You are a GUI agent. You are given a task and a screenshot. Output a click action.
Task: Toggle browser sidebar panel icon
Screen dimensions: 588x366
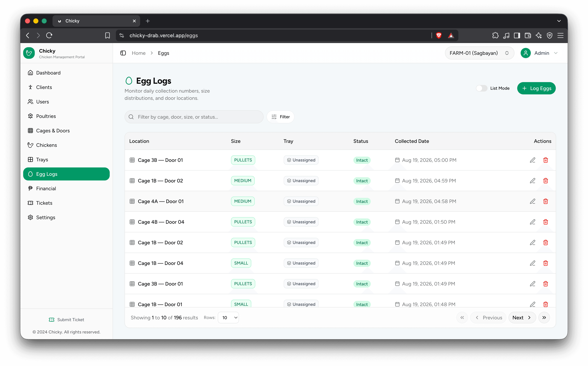(x=517, y=35)
